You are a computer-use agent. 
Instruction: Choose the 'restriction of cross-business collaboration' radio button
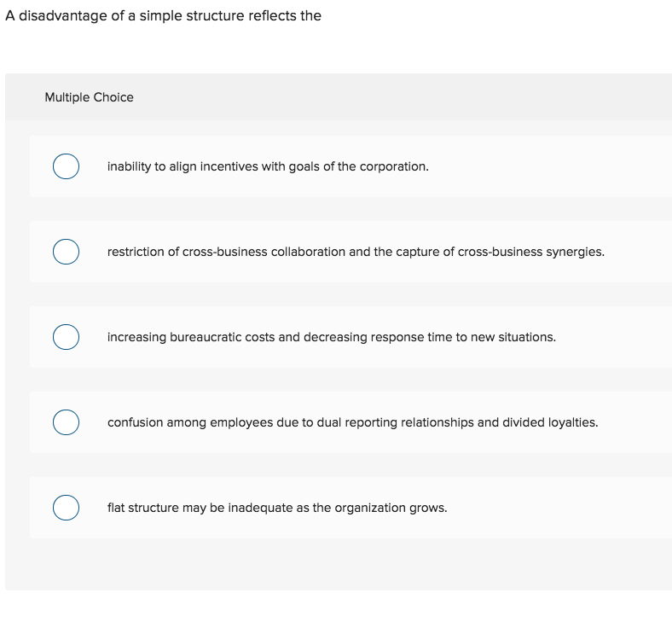coord(66,252)
